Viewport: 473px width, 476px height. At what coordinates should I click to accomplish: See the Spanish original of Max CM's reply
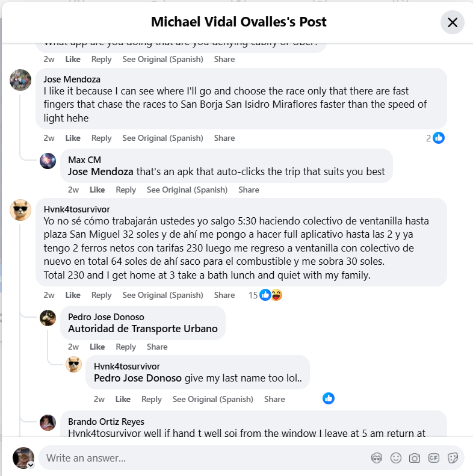click(x=187, y=190)
